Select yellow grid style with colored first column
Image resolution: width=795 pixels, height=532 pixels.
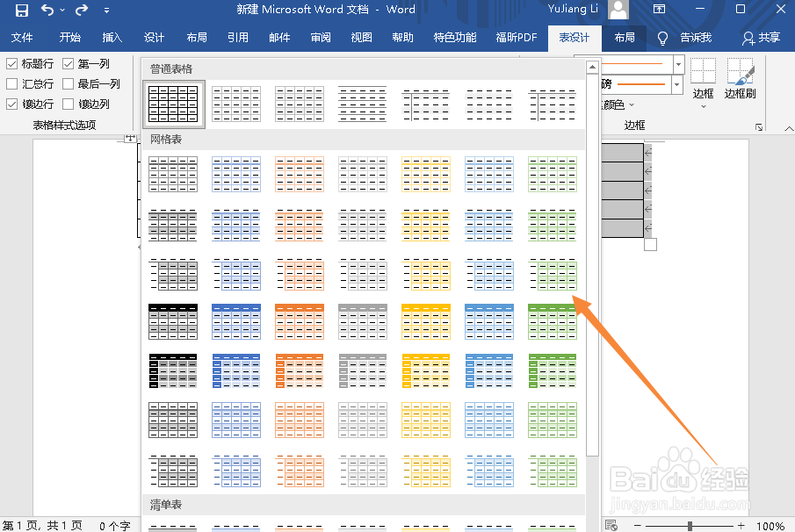tap(426, 370)
